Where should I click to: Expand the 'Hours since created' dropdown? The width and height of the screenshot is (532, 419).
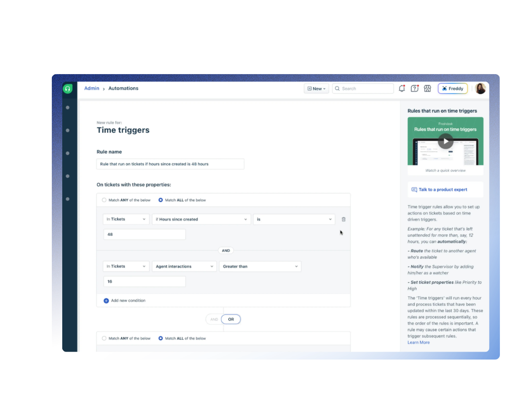(x=201, y=219)
